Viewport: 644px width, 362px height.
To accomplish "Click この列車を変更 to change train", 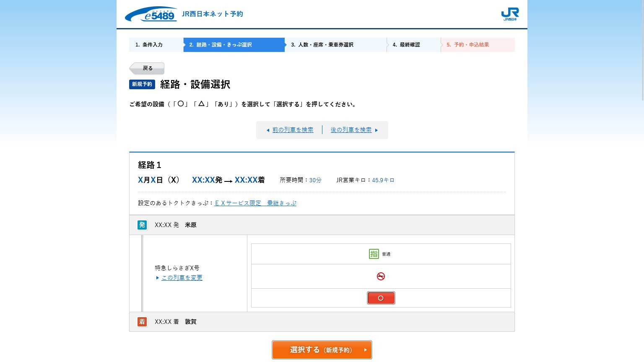I will click(x=182, y=278).
